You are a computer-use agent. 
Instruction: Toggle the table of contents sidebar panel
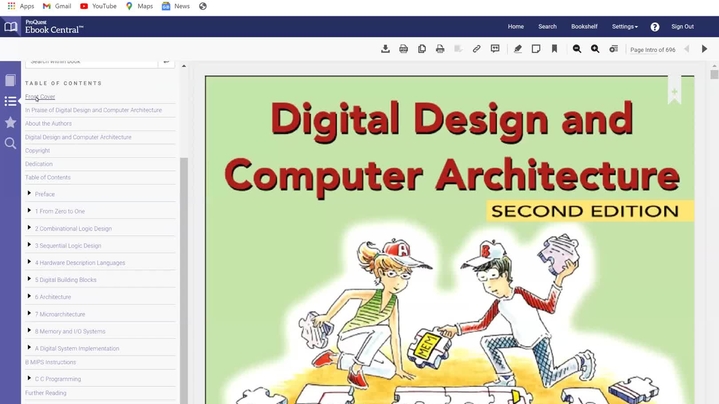10,101
